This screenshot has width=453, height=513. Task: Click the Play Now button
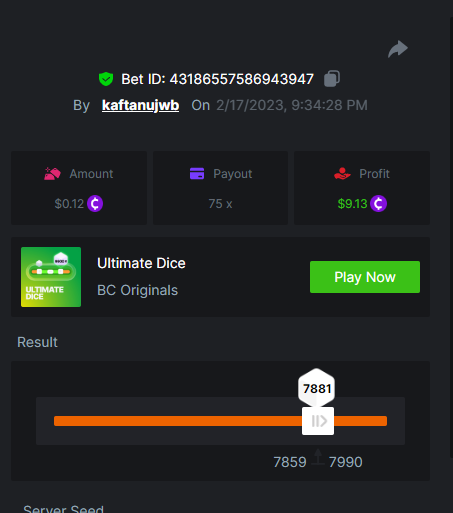365,277
